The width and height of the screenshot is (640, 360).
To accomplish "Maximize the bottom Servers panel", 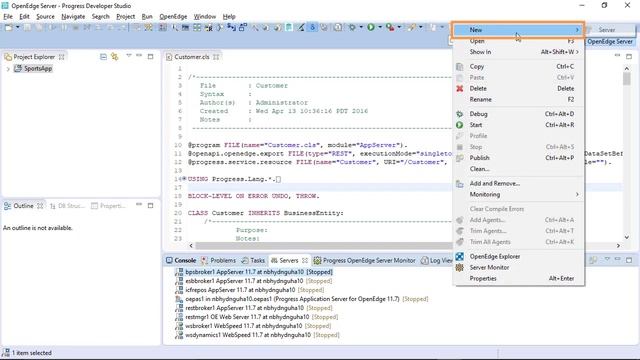I will point(629,260).
